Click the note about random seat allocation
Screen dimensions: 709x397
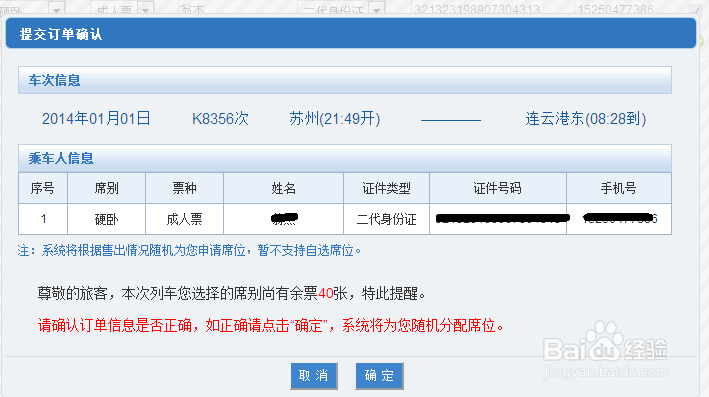[x=189, y=250]
